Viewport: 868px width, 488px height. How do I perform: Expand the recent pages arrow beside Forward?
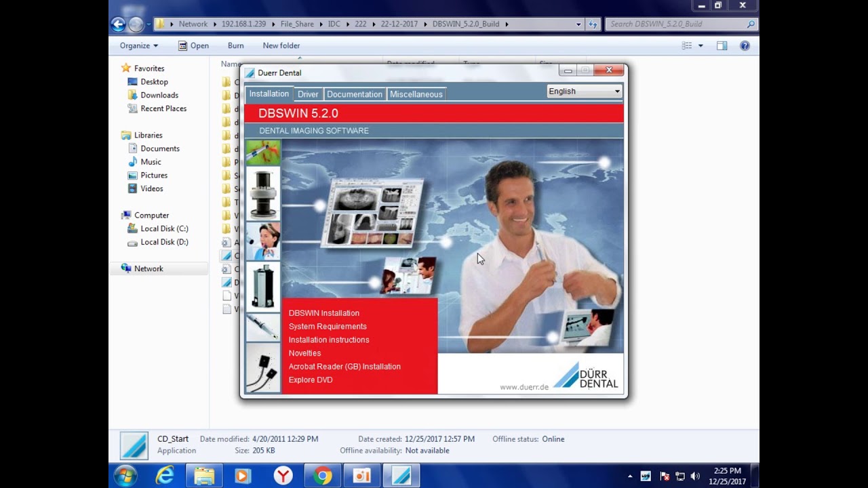click(x=148, y=24)
